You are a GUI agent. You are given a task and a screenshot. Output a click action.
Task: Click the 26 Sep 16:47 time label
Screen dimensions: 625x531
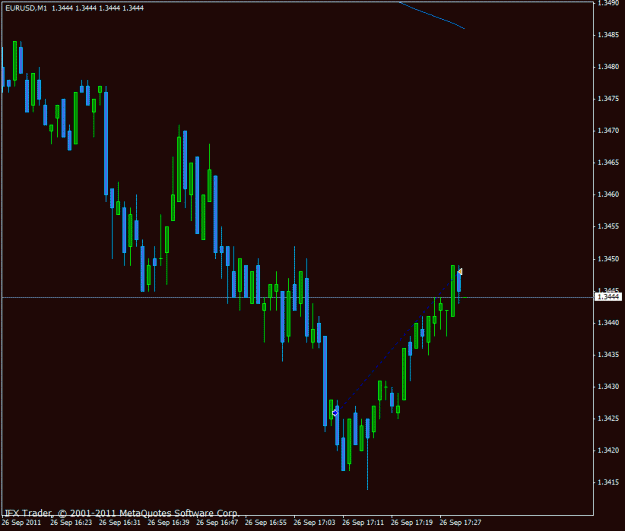217,522
